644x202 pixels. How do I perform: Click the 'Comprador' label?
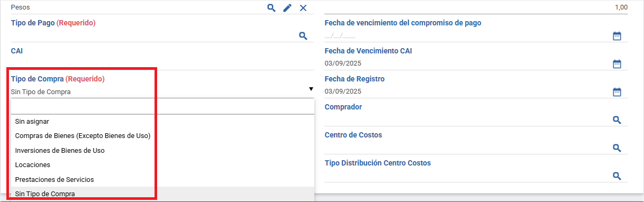(343, 107)
